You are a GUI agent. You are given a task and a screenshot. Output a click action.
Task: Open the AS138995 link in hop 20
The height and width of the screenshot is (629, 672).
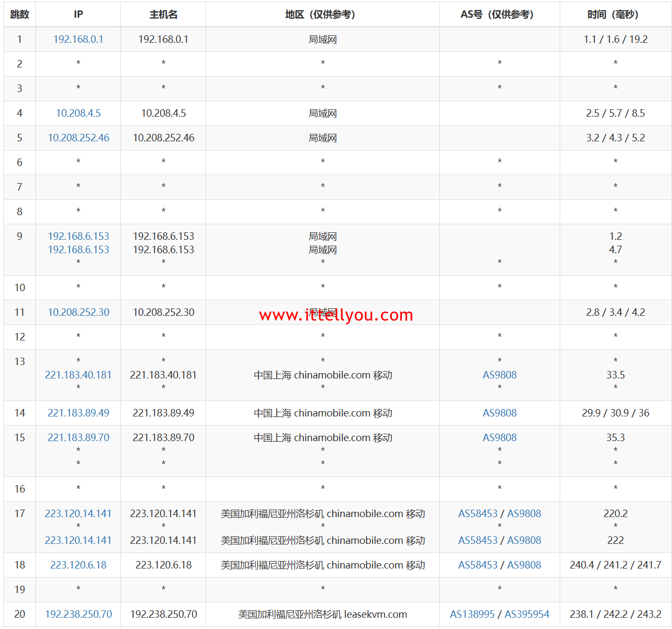pyautogui.click(x=472, y=614)
